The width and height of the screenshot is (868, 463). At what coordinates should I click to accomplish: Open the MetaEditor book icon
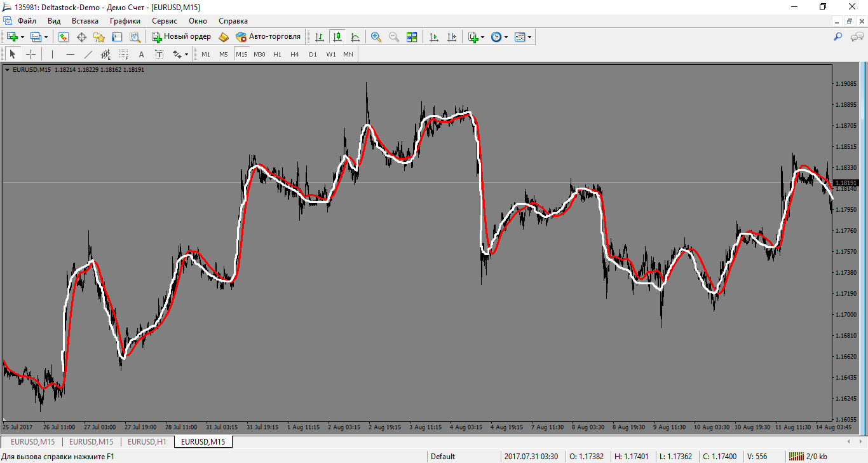[224, 37]
